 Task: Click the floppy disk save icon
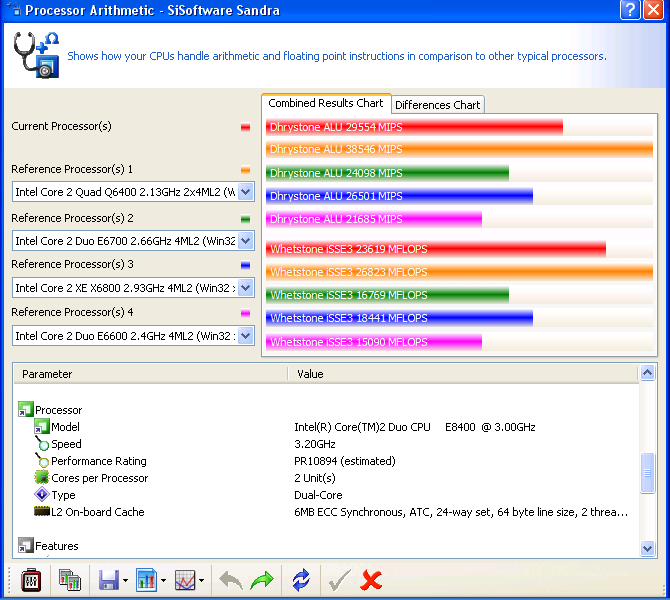pyautogui.click(x=109, y=580)
